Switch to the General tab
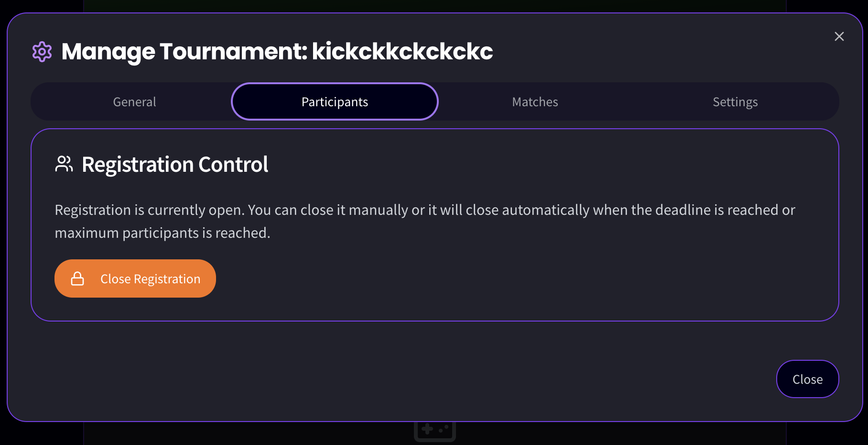The height and width of the screenshot is (445, 868). [134, 101]
